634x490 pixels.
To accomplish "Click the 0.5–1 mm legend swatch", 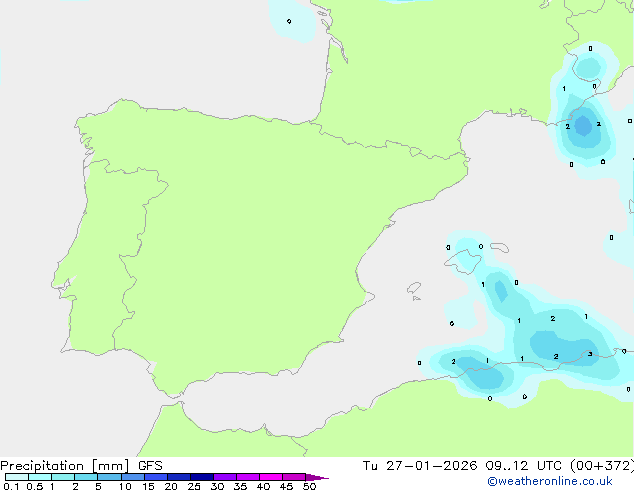I will pyautogui.click(x=40, y=477).
